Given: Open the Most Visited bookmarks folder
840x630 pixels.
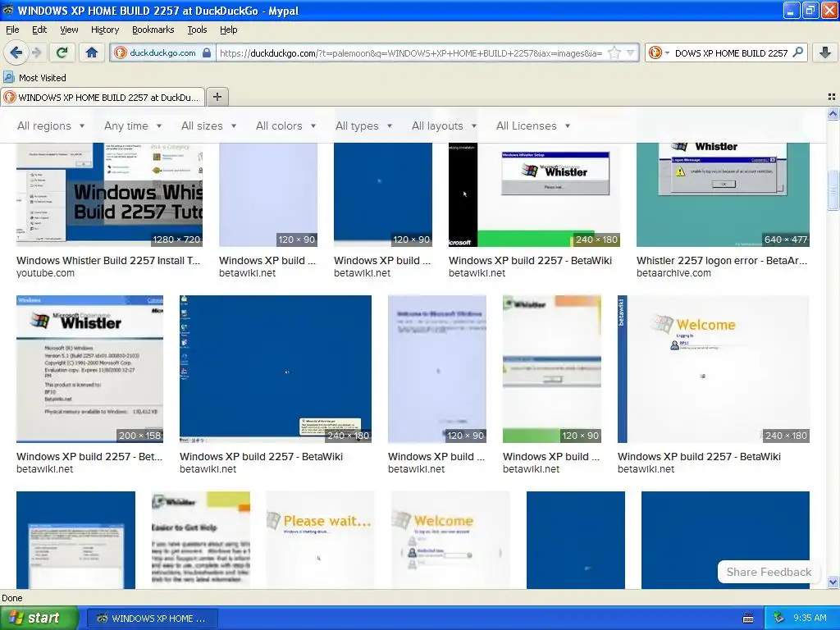Looking at the screenshot, I should (34, 78).
